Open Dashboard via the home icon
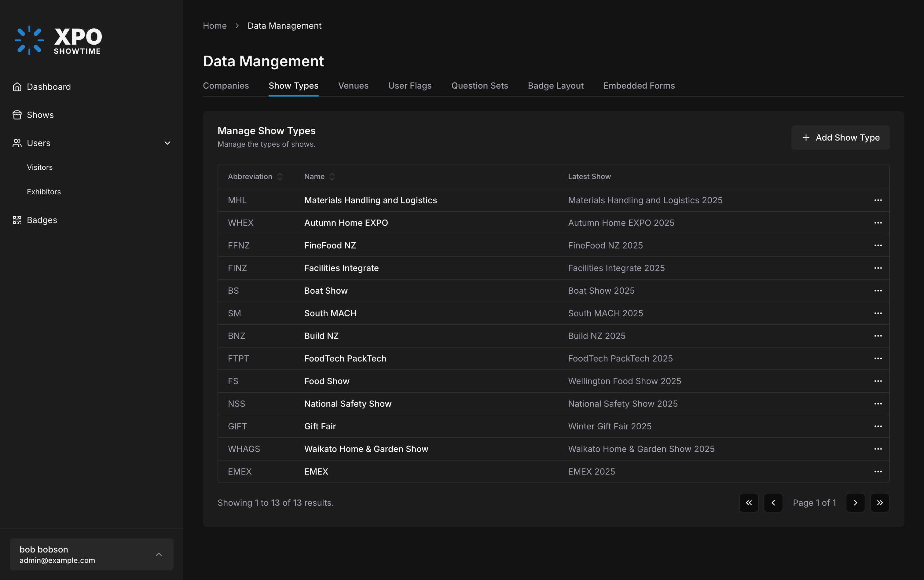Screen dimensions: 924x580 click(17, 87)
